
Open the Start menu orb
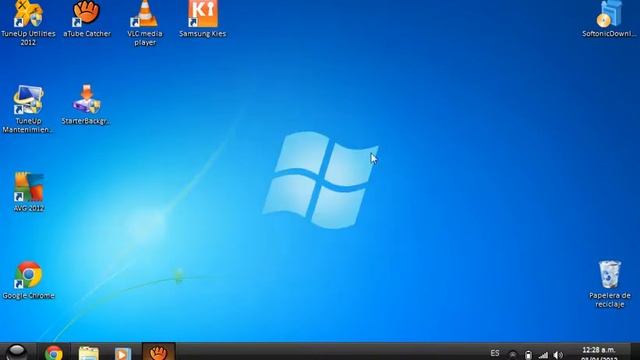[17, 352]
